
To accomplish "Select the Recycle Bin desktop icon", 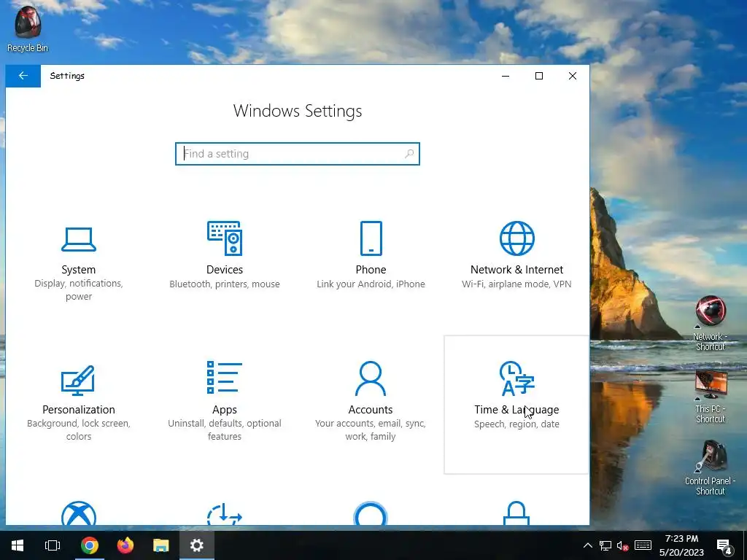I will [28, 29].
